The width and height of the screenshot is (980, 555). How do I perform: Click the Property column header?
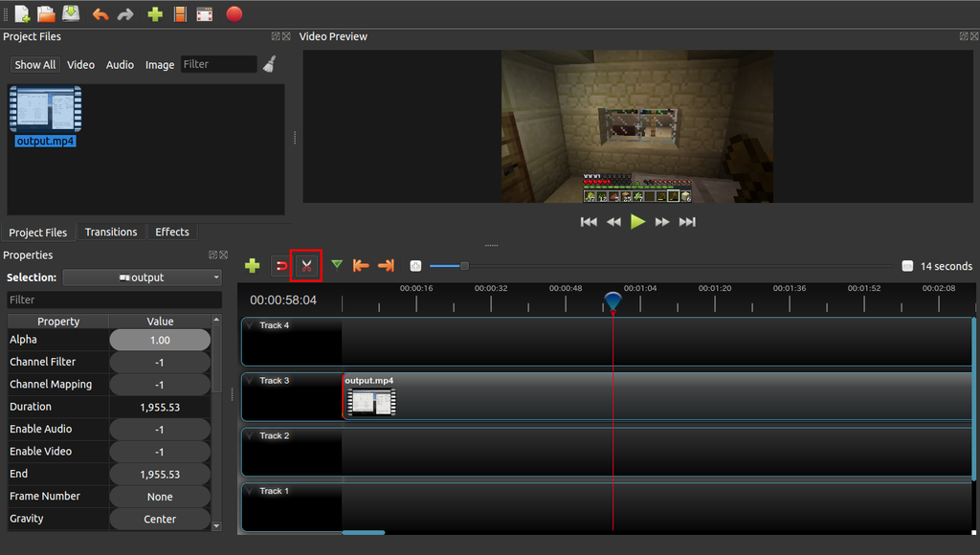click(58, 322)
